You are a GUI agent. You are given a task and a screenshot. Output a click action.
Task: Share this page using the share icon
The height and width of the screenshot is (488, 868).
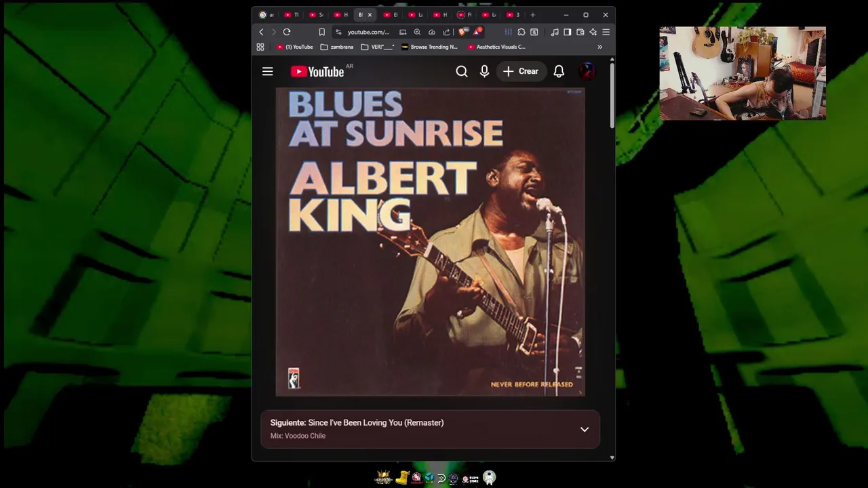pos(446,32)
